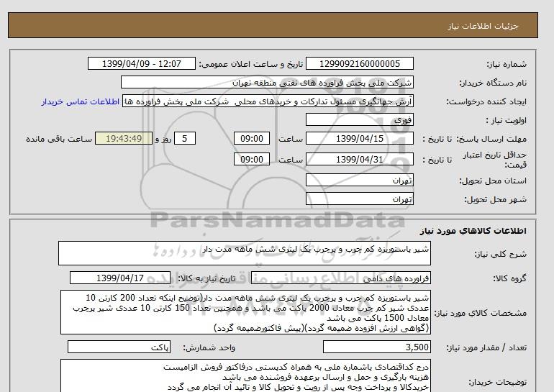The width and height of the screenshot is (554, 392).
Task: Click the جزئیات اطلاعات نیاز header title
Action: (x=483, y=26)
